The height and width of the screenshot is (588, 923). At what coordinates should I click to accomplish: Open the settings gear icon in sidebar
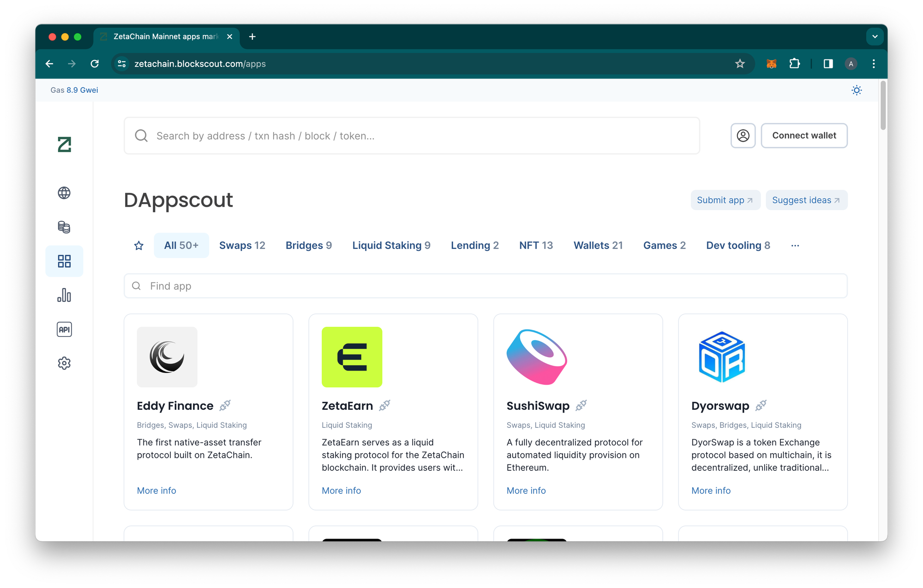click(x=64, y=363)
